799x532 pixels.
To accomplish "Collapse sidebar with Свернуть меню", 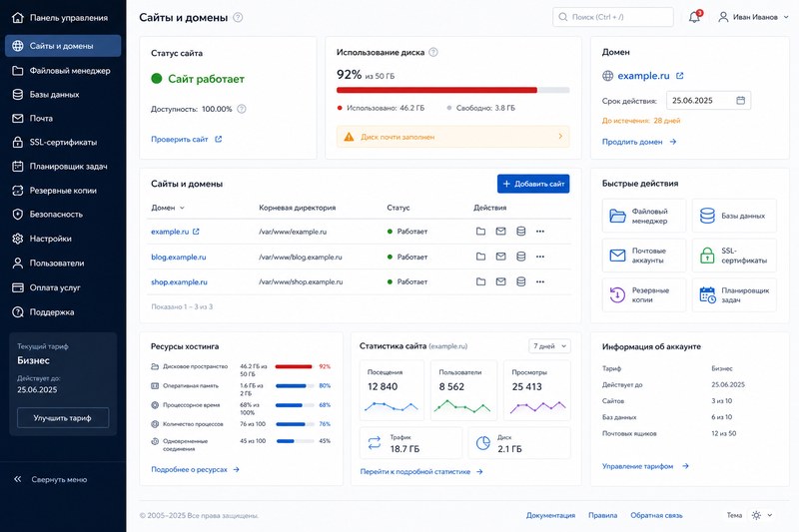I will point(51,479).
